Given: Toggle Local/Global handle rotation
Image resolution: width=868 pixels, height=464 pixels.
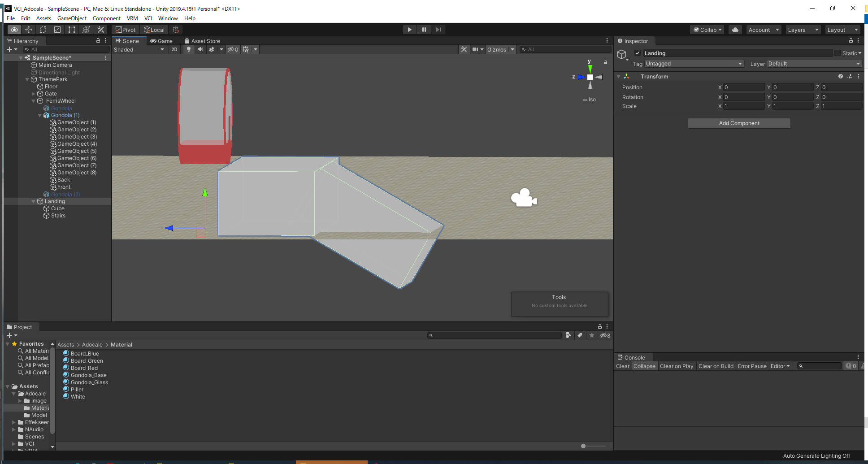Looking at the screenshot, I should (154, 30).
